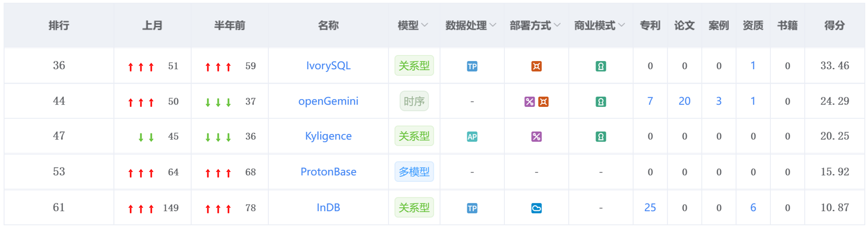Click the AP icon in Kyligence row

(x=472, y=137)
